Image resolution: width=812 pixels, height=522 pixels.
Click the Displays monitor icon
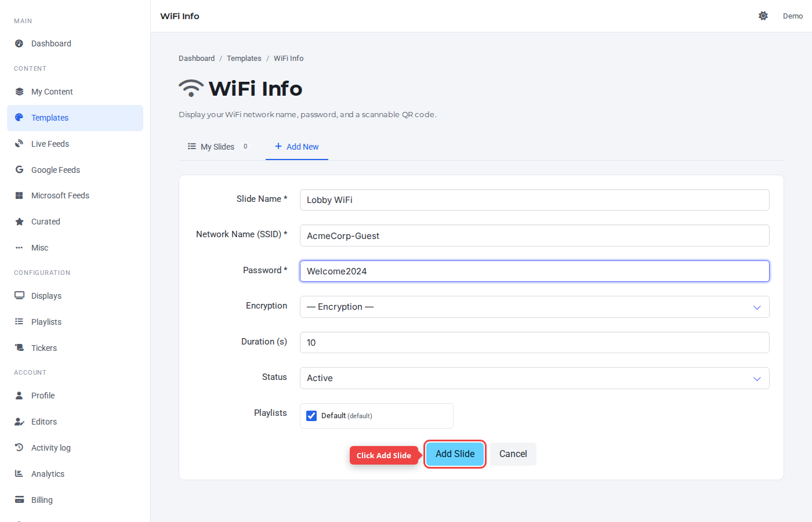19,296
